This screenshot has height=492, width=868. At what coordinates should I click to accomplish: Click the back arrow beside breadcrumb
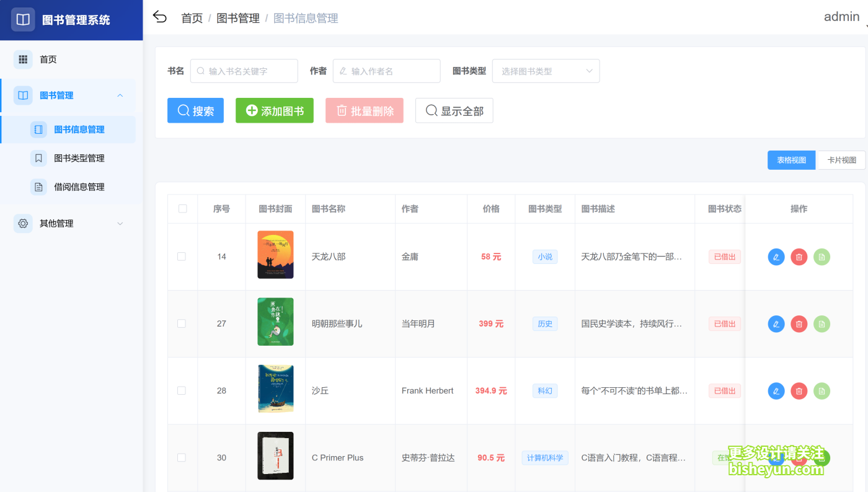[x=159, y=17]
